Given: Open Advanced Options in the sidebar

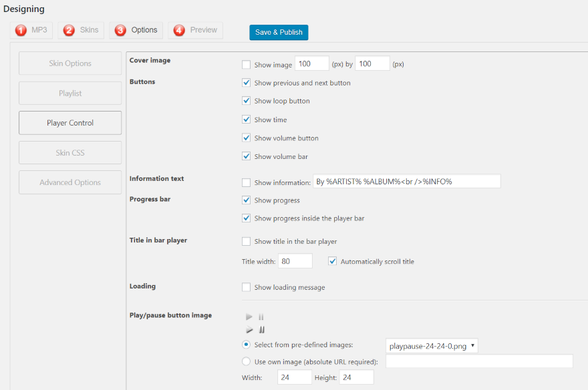Looking at the screenshot, I should click(x=70, y=182).
